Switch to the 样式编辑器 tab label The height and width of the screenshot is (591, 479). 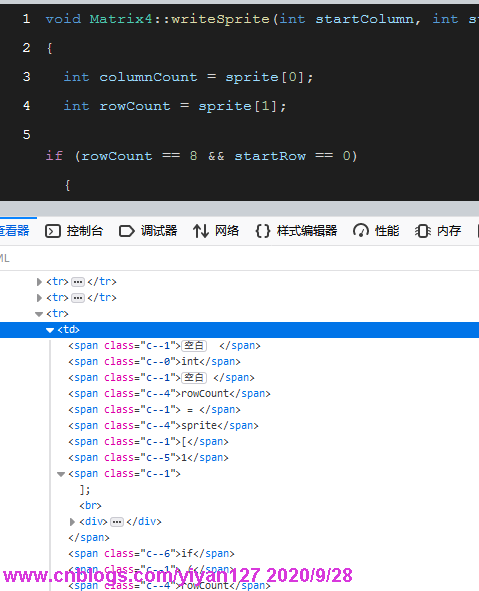point(307,231)
